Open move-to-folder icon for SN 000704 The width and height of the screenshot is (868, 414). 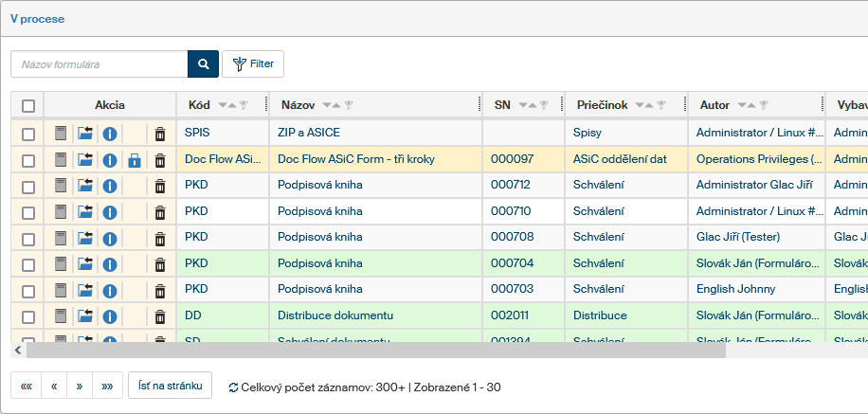coord(85,263)
